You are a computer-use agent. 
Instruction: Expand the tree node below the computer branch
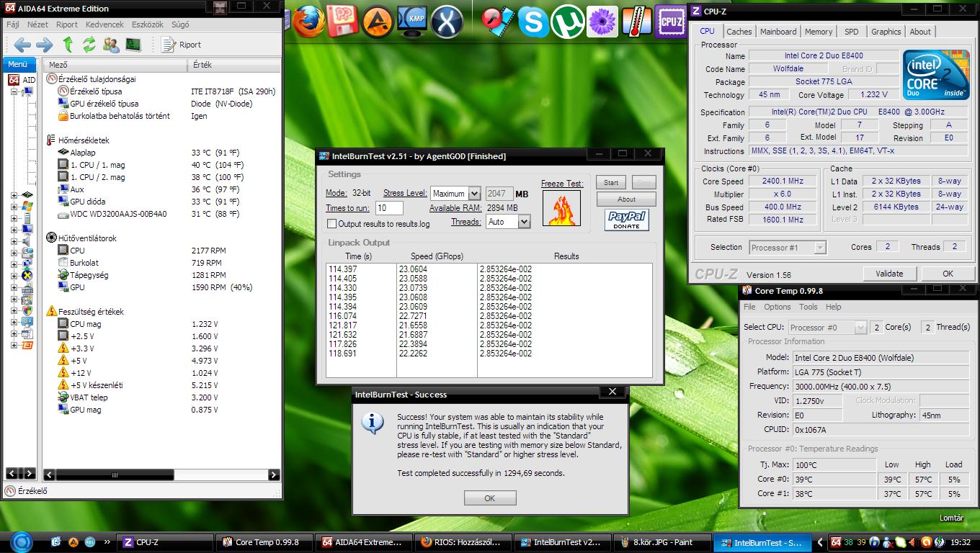pos(14,195)
